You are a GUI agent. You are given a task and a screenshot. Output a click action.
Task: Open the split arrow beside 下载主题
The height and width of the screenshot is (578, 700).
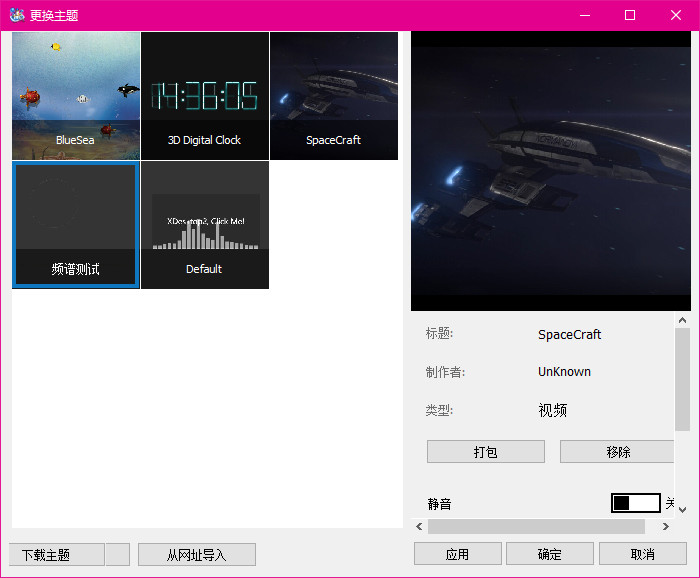tap(117, 554)
